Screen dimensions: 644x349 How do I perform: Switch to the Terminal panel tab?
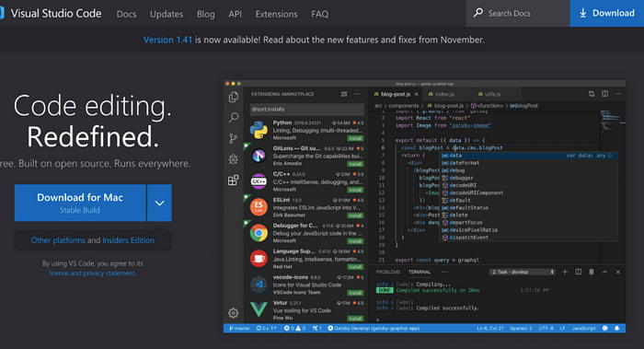click(x=420, y=272)
